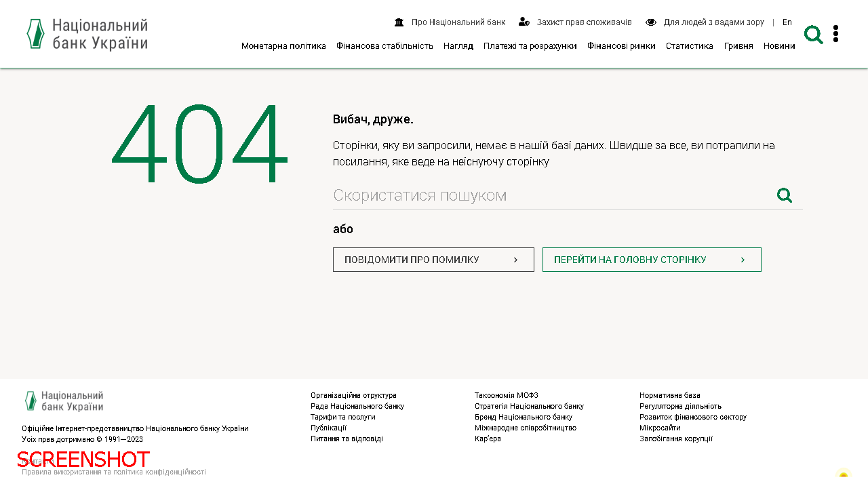Click the footer National Bank logo
This screenshot has width=868, height=488.
click(x=64, y=401)
